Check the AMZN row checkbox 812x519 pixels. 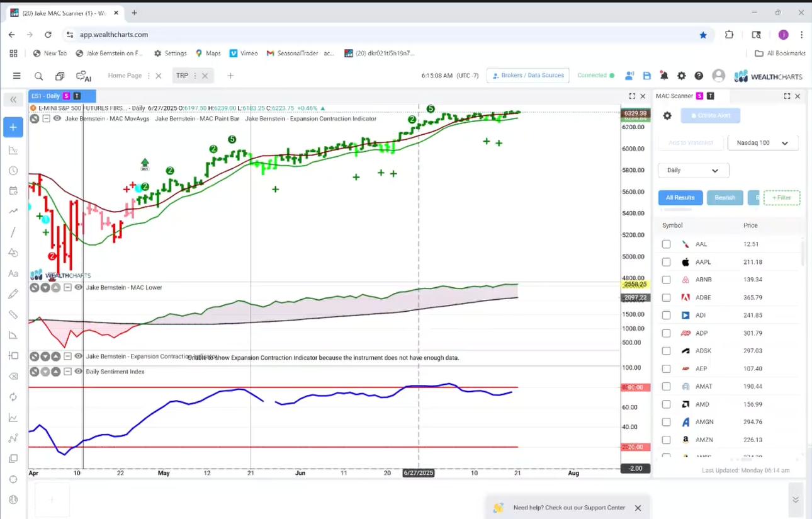667,440
